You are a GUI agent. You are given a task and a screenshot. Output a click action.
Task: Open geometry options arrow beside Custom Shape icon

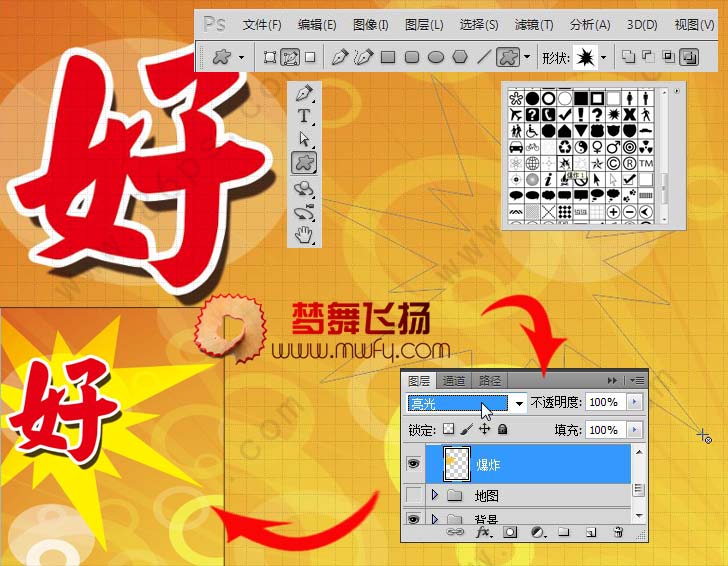pos(527,57)
